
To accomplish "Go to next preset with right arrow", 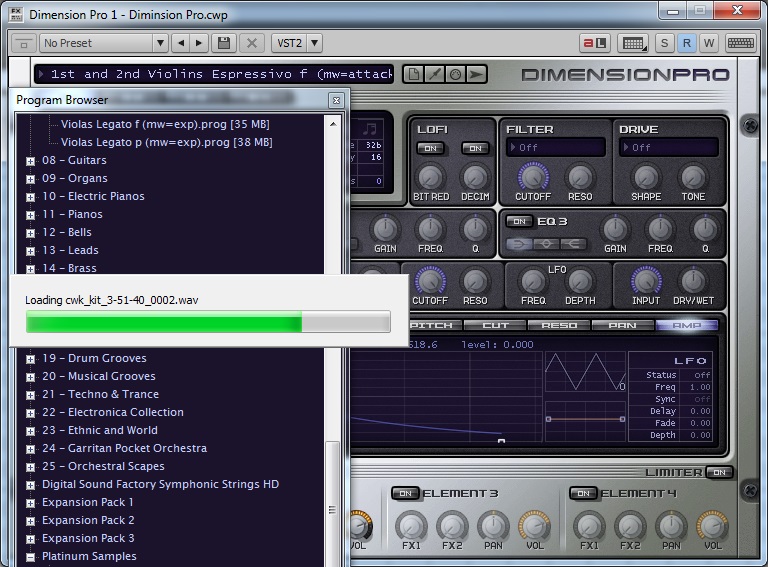I will 199,43.
